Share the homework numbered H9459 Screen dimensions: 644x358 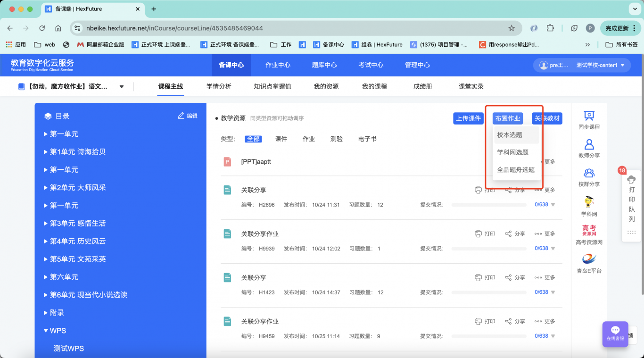click(515, 321)
